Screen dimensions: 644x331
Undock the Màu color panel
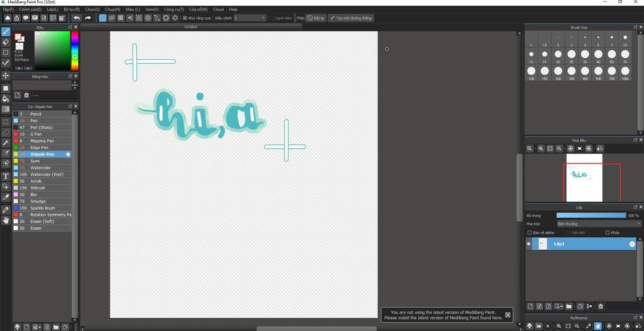pos(70,27)
